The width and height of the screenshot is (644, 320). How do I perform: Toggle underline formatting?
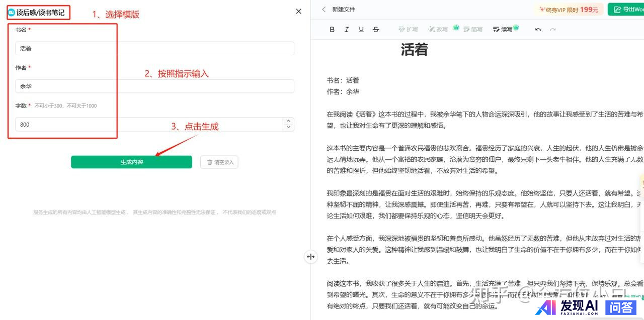[x=361, y=30]
